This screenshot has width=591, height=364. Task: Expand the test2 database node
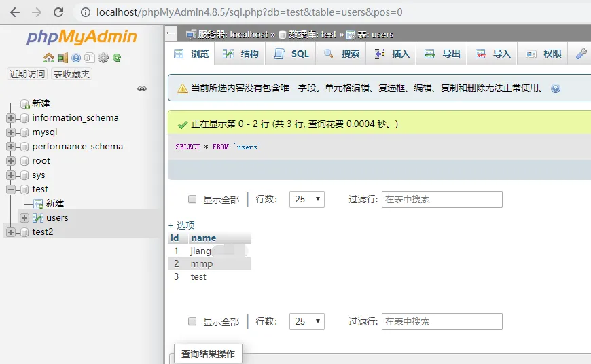(11, 232)
